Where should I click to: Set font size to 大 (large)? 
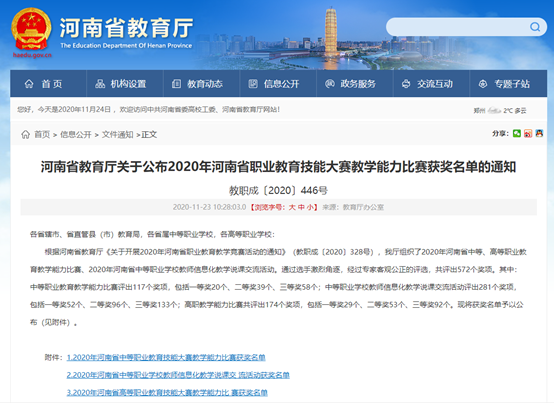[x=292, y=207]
